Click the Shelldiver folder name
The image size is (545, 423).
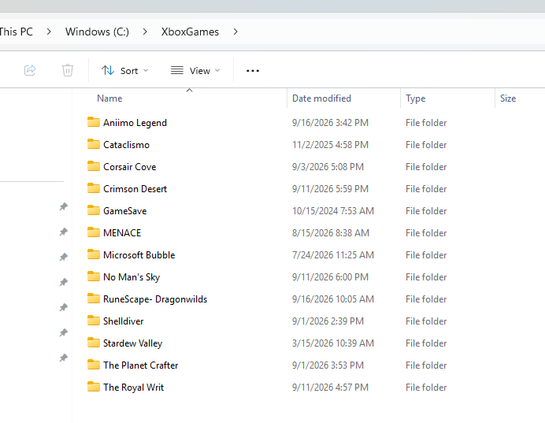coord(123,321)
